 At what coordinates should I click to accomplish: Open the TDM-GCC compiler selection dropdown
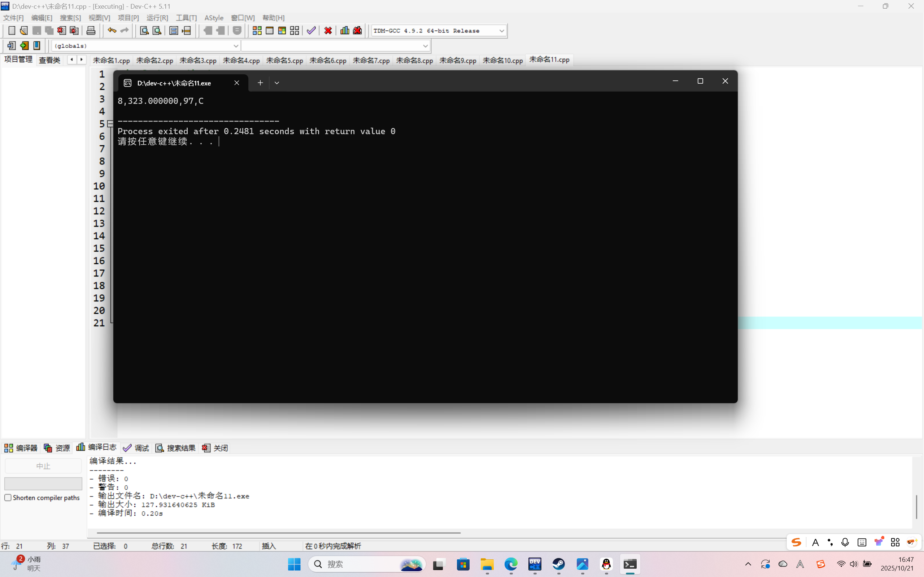pos(501,31)
